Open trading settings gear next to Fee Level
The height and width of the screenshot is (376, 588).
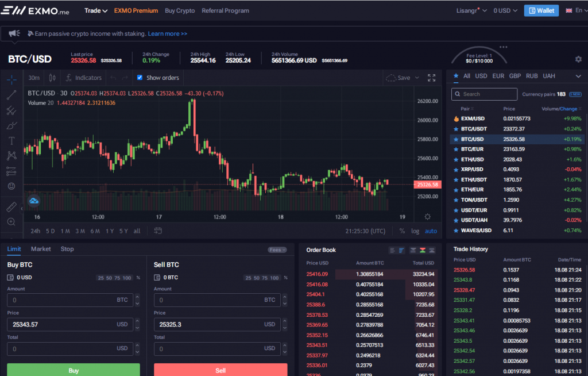[x=578, y=59]
